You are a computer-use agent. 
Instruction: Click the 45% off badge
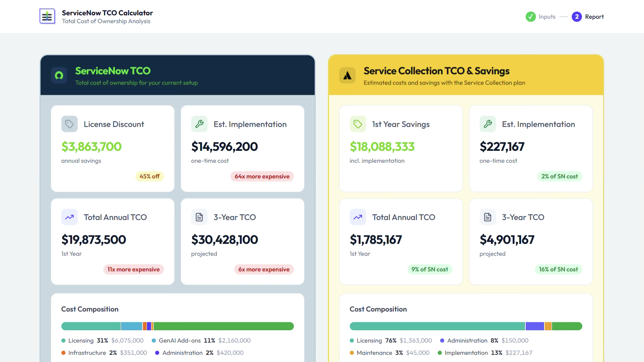(150, 176)
